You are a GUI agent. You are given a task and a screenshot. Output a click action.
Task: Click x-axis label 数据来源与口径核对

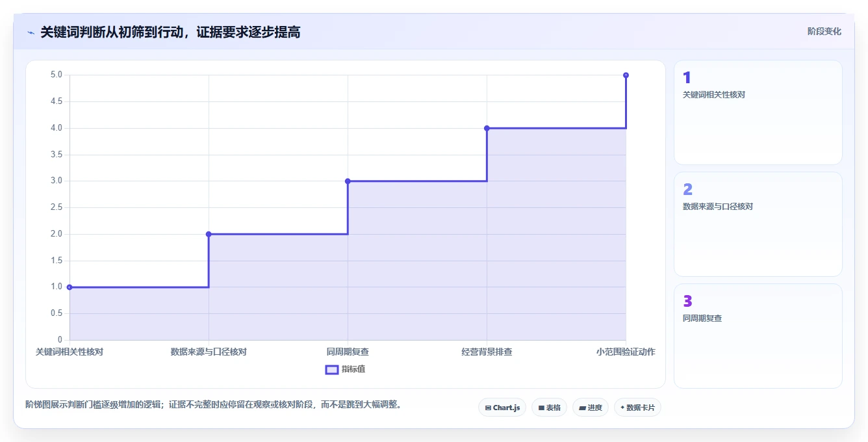209,352
